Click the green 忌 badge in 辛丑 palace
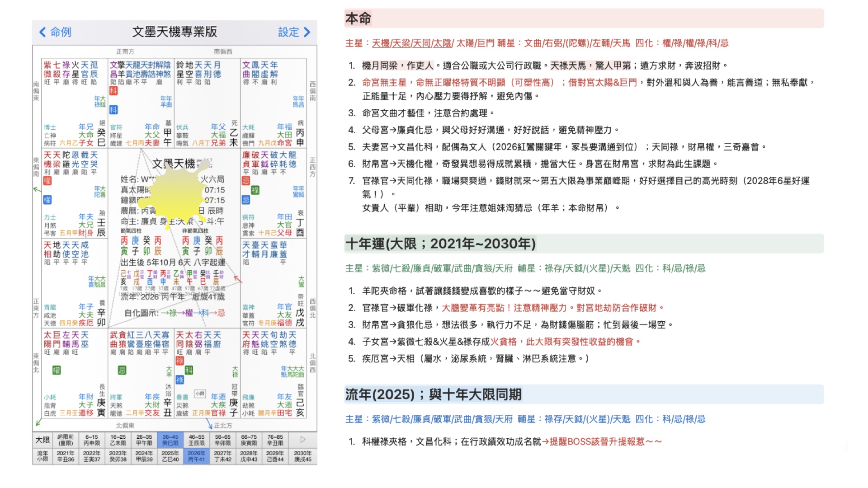The width and height of the screenshot is (868, 488). pyautogui.click(x=122, y=370)
